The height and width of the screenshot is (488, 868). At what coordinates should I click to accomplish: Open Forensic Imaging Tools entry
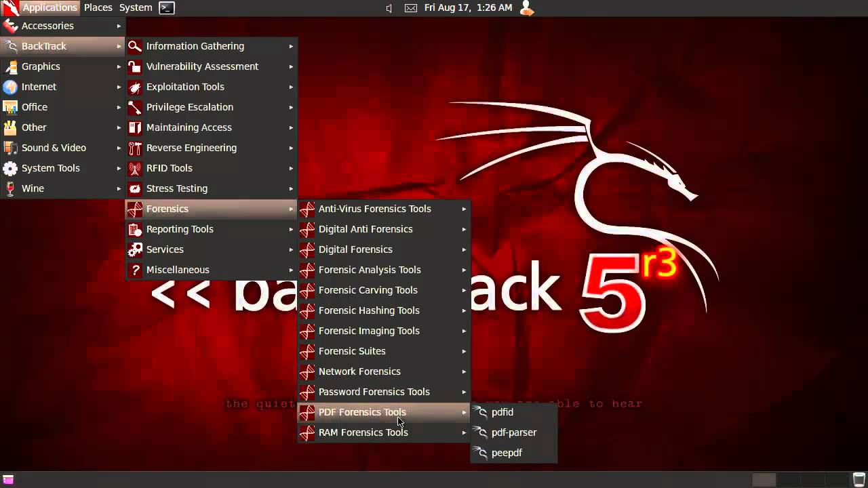pos(384,331)
